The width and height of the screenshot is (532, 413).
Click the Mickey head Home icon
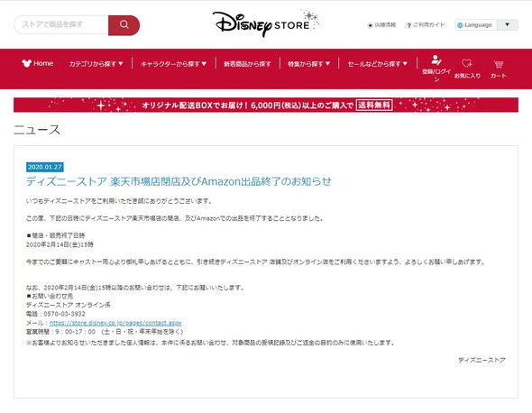(26, 63)
